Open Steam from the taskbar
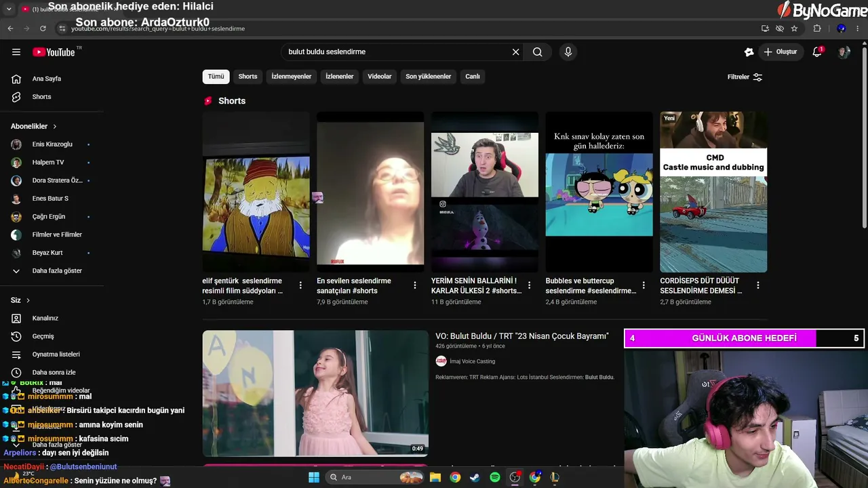Image resolution: width=868 pixels, height=488 pixels. (475, 477)
